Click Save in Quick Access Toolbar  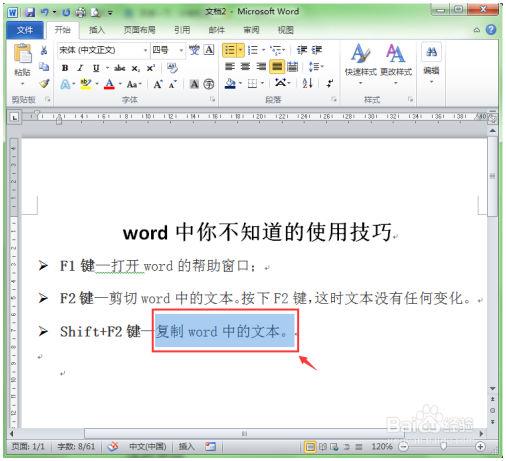coord(30,12)
